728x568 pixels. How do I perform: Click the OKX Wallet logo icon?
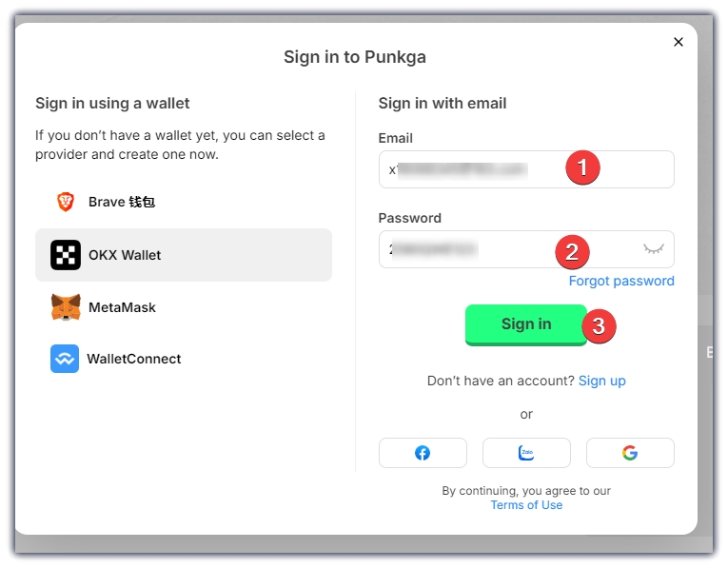[66, 255]
